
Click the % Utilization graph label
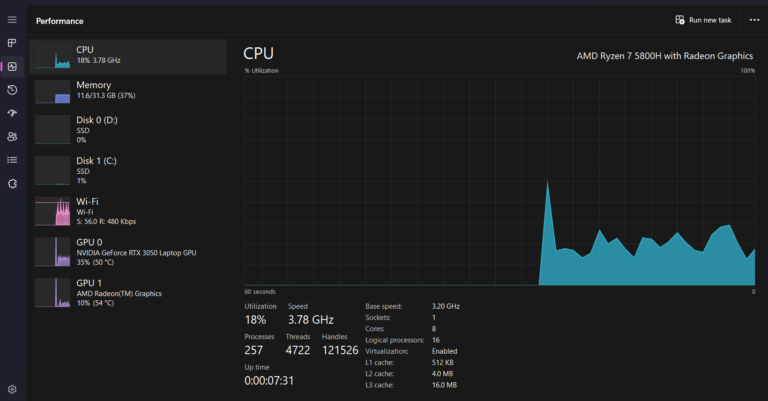262,71
